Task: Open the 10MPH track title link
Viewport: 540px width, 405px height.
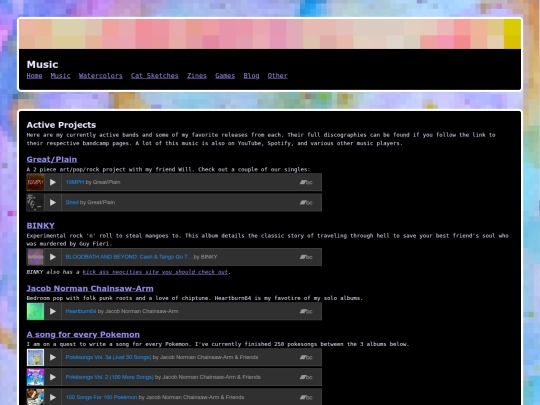Action: click(x=75, y=182)
